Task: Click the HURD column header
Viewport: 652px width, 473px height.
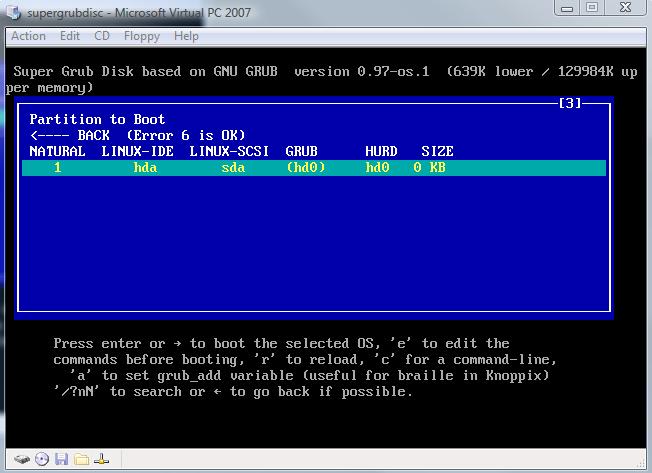Action: pos(381,151)
